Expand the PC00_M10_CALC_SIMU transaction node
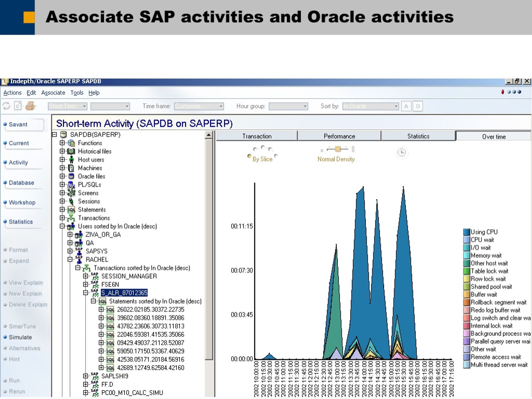This screenshot has height=399, width=532. (86, 393)
